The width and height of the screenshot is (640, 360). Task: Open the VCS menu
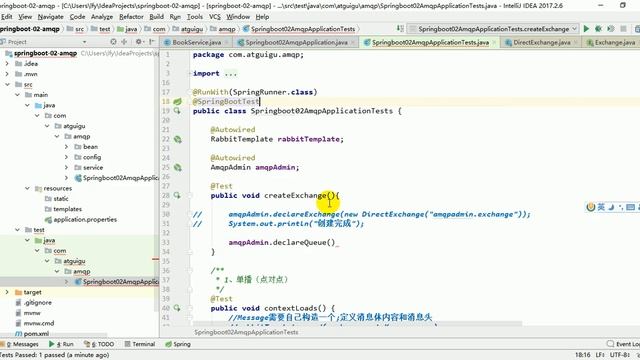tap(215, 17)
